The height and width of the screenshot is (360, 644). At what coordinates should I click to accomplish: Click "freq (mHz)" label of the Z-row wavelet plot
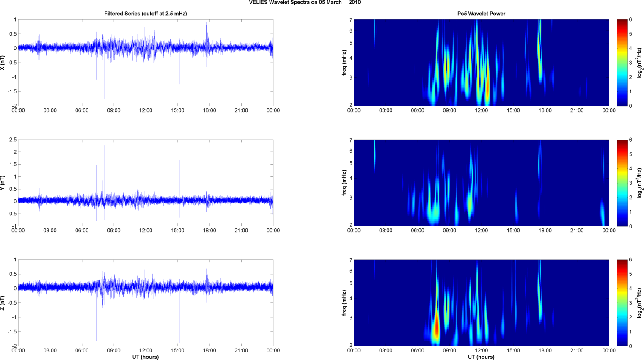coord(344,303)
